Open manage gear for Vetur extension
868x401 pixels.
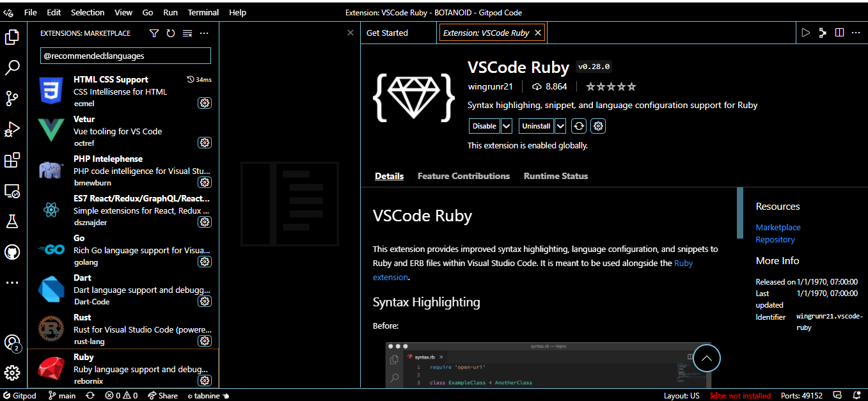click(205, 143)
